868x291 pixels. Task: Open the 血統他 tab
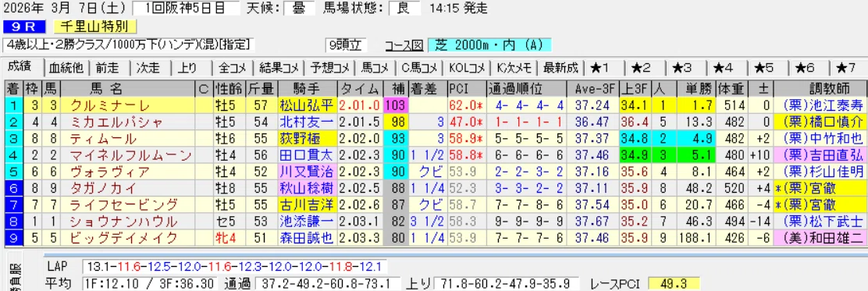point(66,68)
